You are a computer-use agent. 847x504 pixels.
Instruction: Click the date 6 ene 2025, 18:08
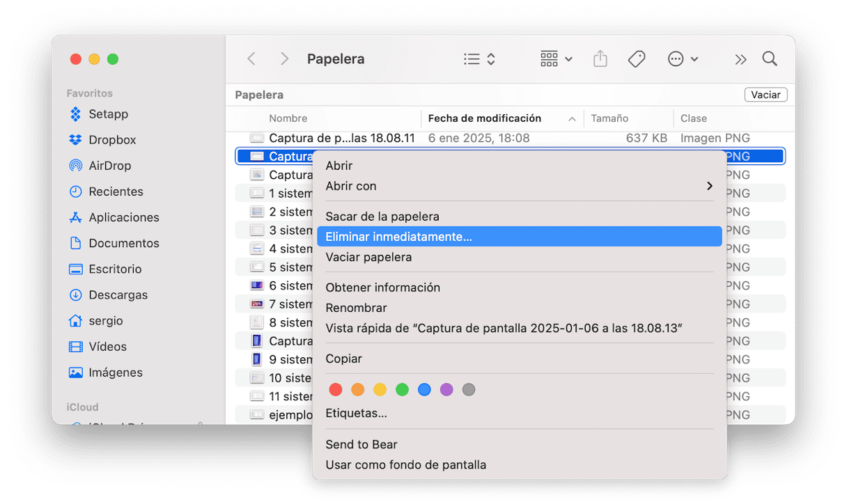click(x=479, y=138)
